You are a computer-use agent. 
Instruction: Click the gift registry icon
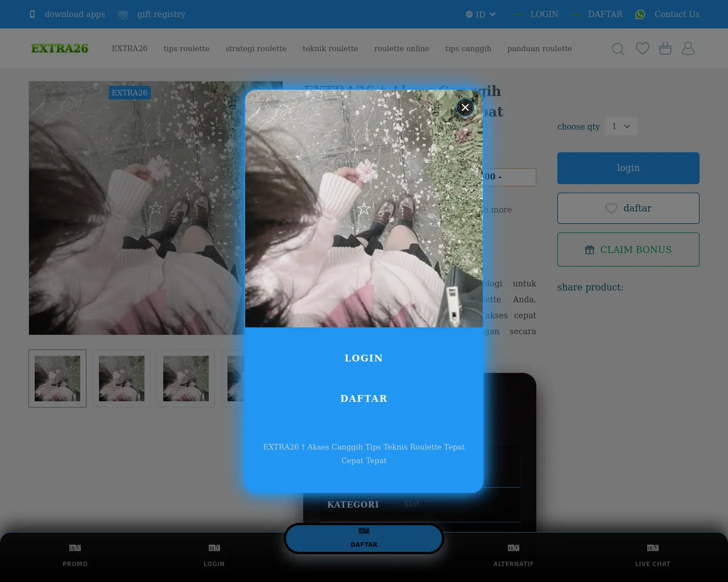pos(123,14)
